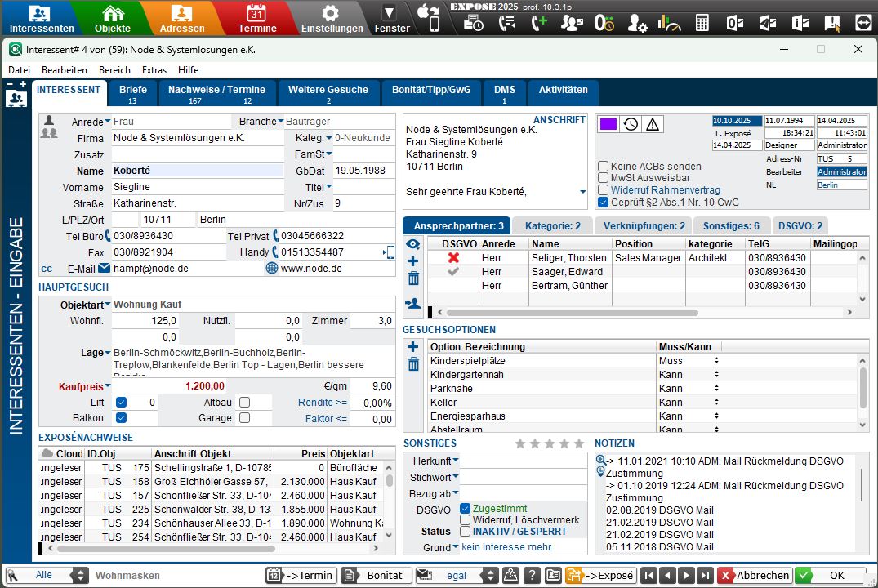
Task: Click the Abbrechen button
Action: point(754,575)
